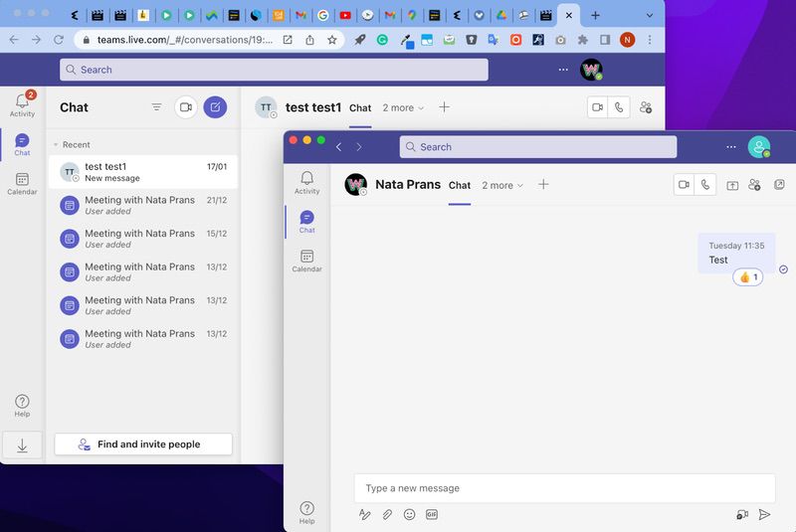Start a new chat with compose icon
Image resolution: width=796 pixels, height=532 pixels.
pos(215,107)
